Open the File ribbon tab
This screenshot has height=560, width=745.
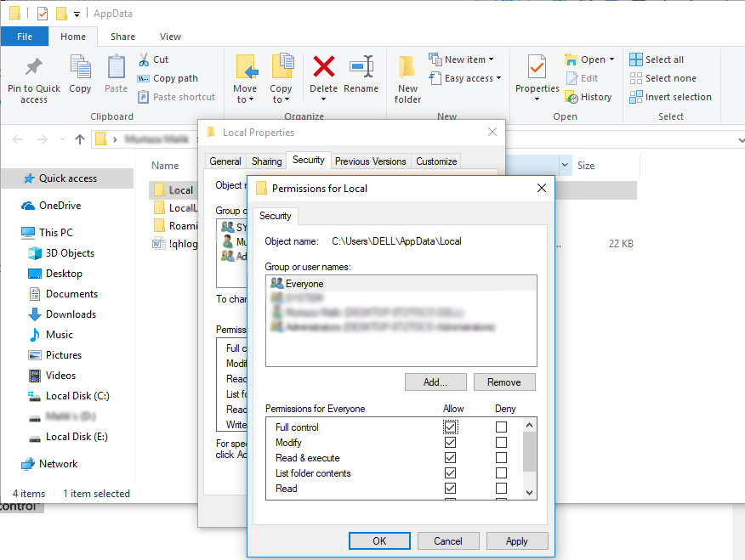tap(25, 37)
